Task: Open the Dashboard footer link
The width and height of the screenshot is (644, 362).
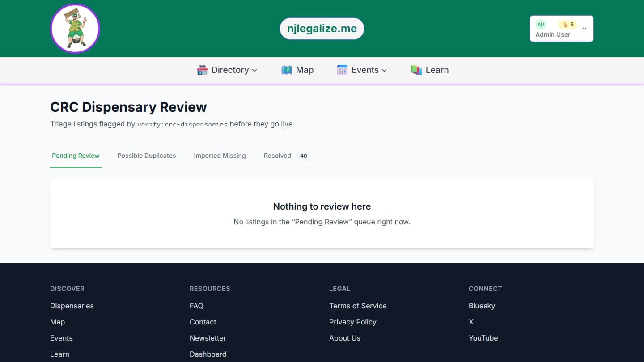Action: pos(208,354)
